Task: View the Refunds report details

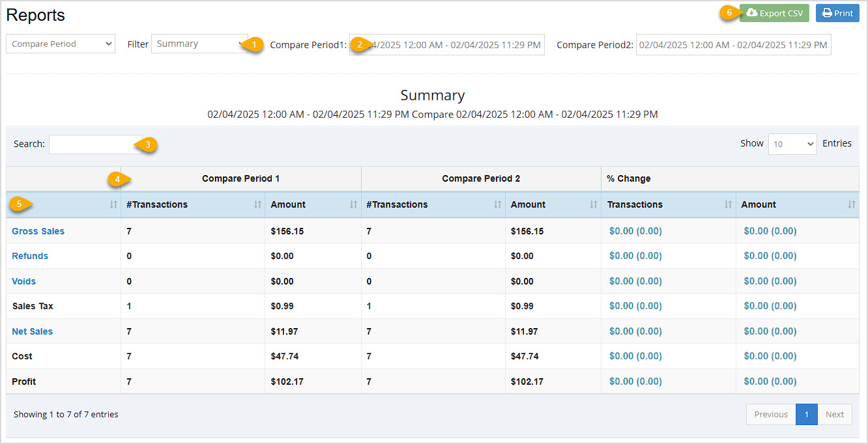Action: click(x=29, y=256)
